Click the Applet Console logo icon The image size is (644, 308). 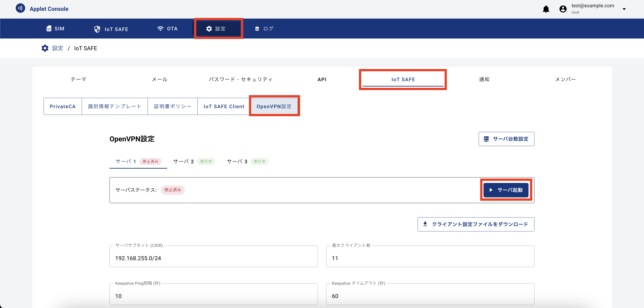[x=20, y=8]
